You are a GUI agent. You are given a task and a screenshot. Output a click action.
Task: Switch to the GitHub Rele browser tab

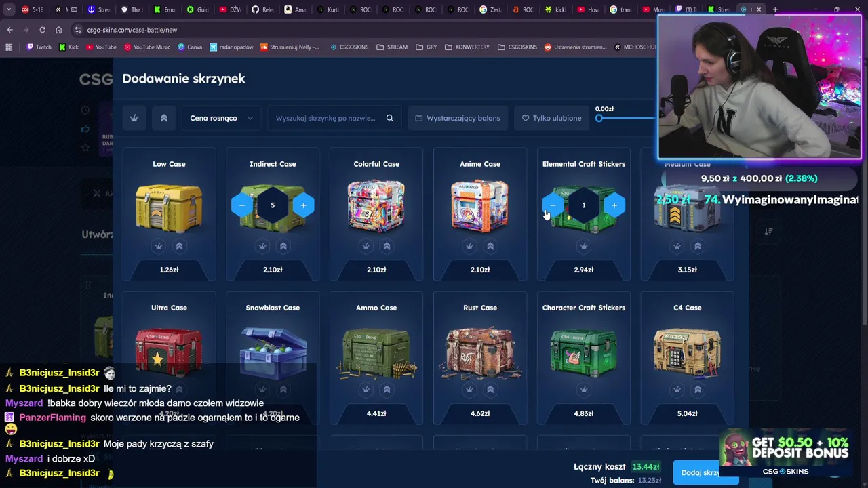(x=262, y=9)
